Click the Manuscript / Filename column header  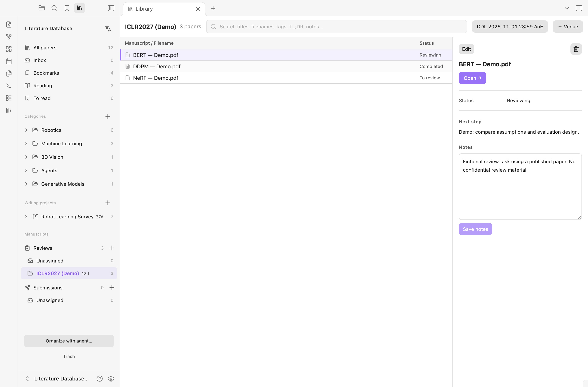point(149,43)
